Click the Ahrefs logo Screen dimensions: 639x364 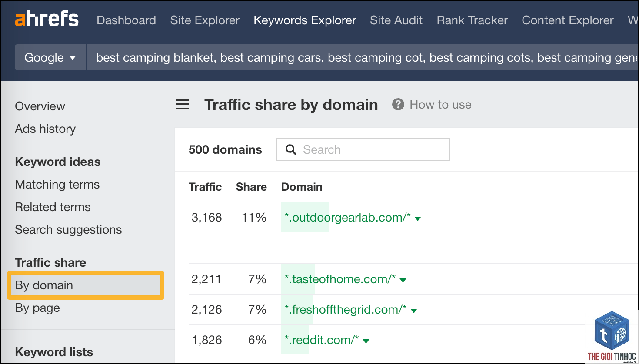pyautogui.click(x=47, y=20)
